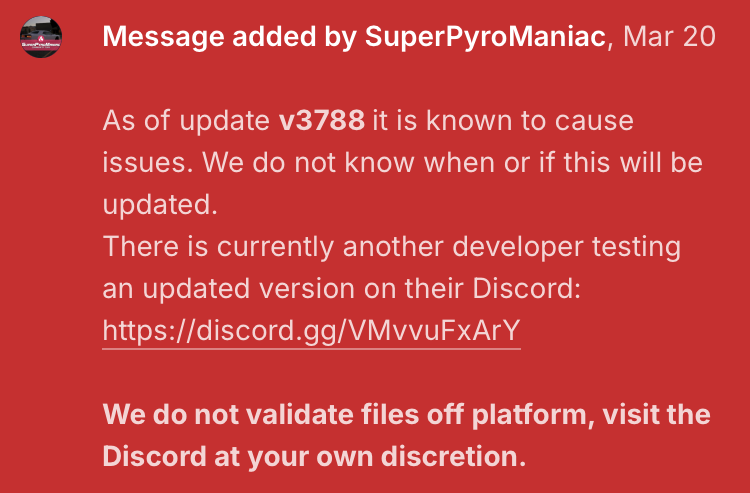
Task: Open the discord.gg/VMvvuFxArY invite link
Action: pos(312,331)
